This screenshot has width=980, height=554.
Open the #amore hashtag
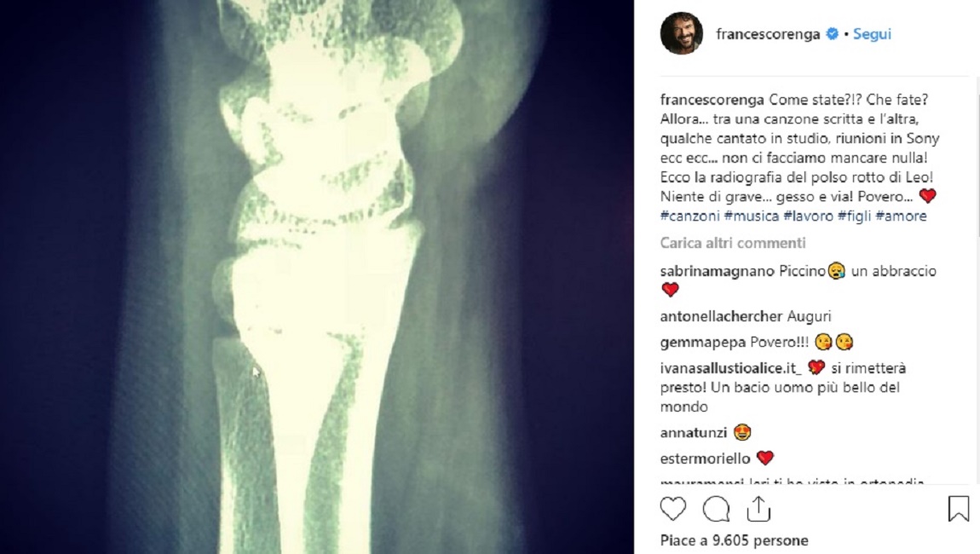[902, 216]
